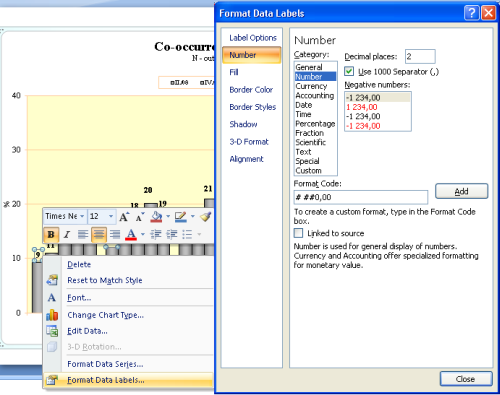The width and height of the screenshot is (500, 395).
Task: Click Grow Font icon
Action: click(x=124, y=217)
